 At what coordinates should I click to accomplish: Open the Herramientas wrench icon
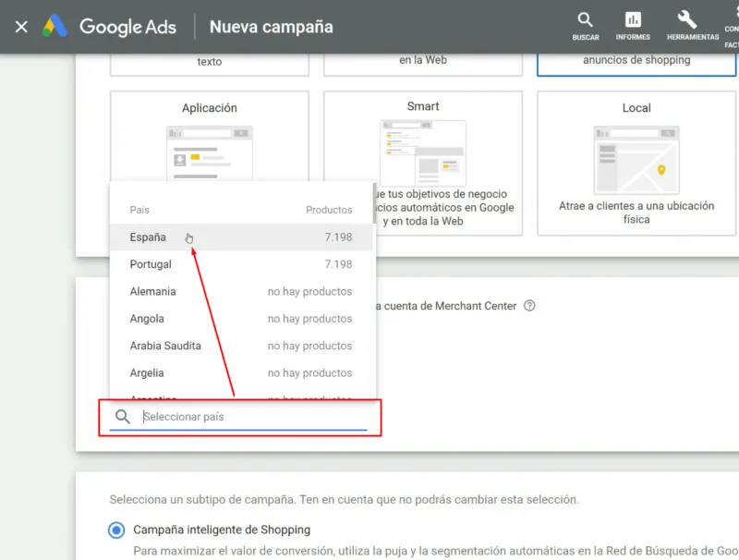(x=692, y=27)
